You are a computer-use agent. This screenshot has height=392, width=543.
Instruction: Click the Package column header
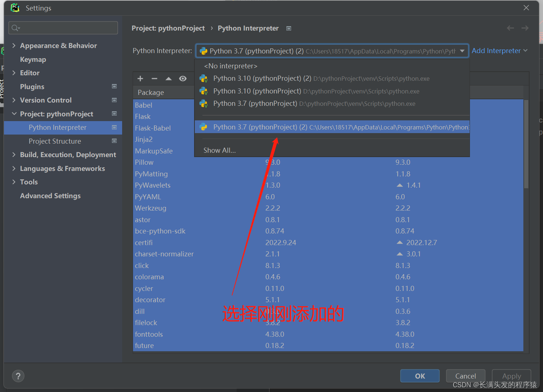coord(151,92)
